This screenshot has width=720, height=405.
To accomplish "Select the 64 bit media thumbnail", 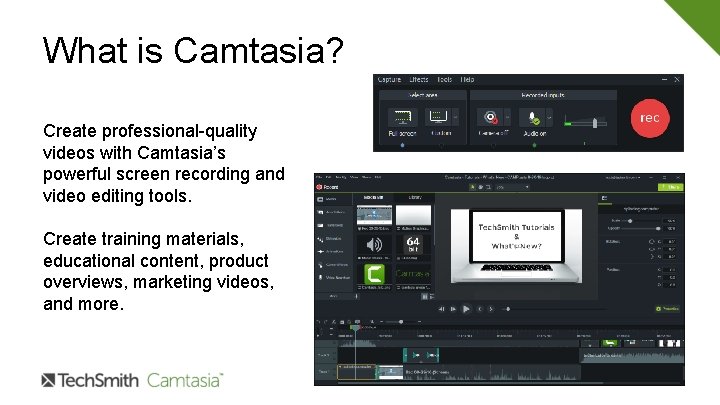I will 413,245.
